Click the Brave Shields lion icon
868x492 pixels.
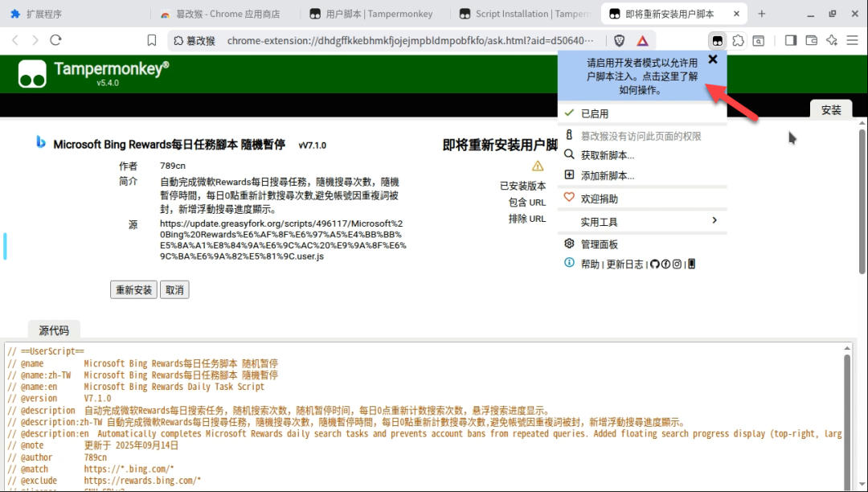[x=620, y=40]
